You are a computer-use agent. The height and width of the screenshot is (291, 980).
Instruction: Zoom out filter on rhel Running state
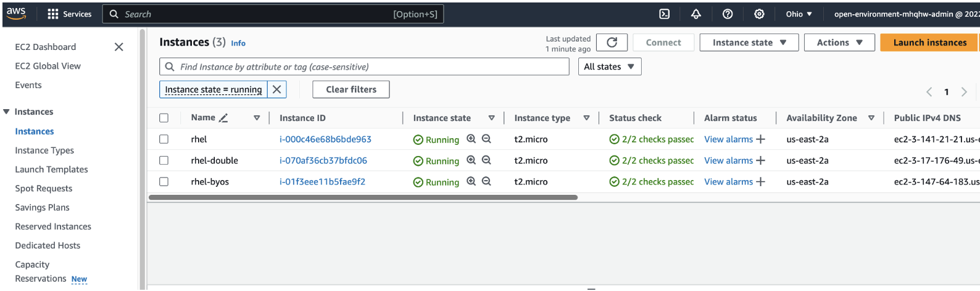pyautogui.click(x=486, y=139)
